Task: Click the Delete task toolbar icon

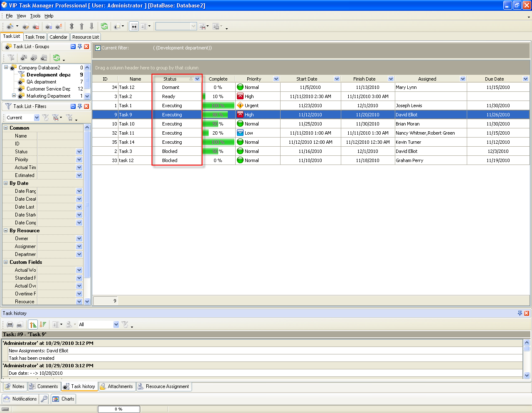Action: point(36,27)
